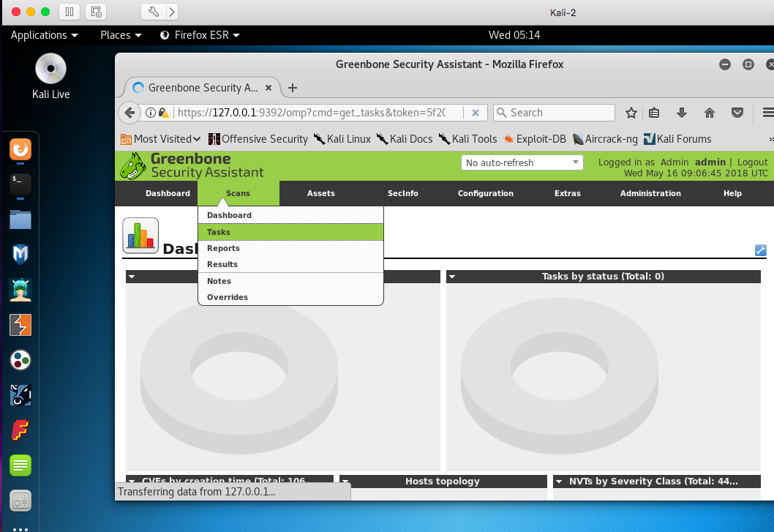
Task: Expand the left dashboard chart options arrow
Action: click(x=131, y=277)
